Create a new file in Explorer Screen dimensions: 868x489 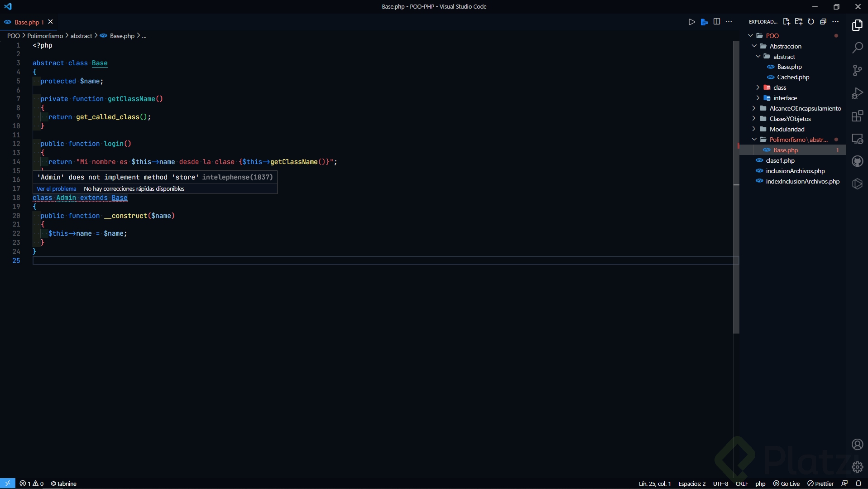coord(786,22)
